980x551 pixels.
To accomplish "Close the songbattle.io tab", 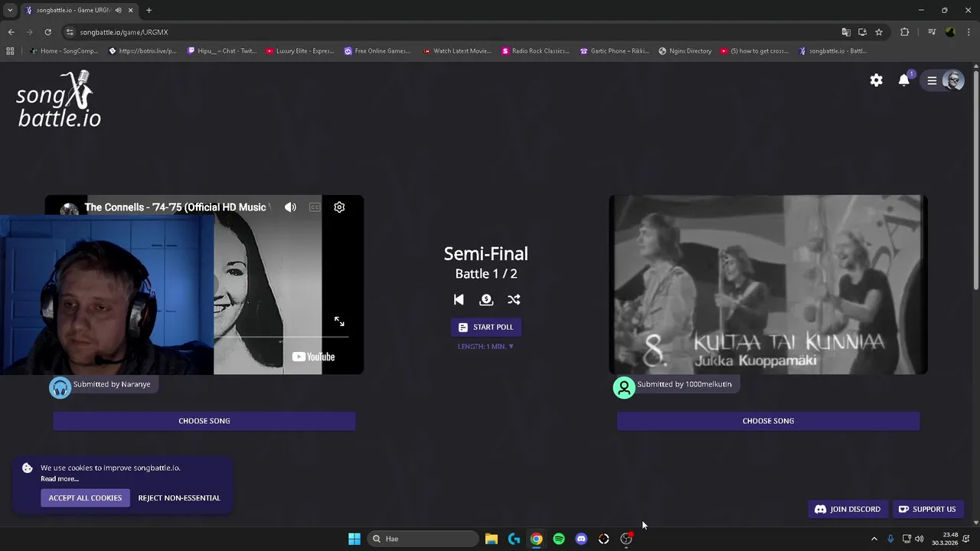I will point(130,10).
